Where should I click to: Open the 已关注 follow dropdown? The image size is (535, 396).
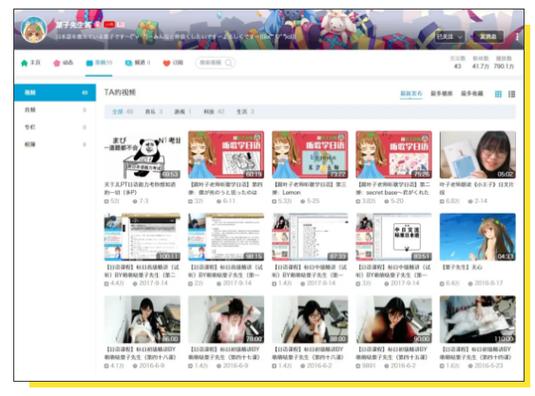coord(450,36)
